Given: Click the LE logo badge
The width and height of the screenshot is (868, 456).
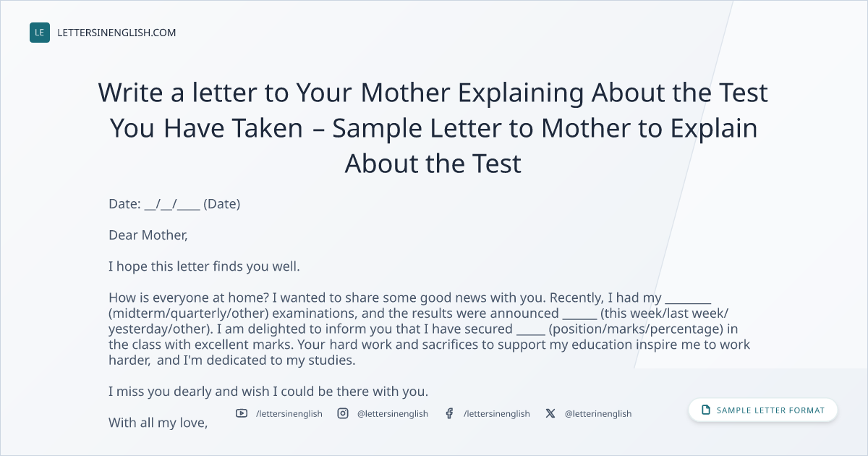Looking at the screenshot, I should click(40, 33).
